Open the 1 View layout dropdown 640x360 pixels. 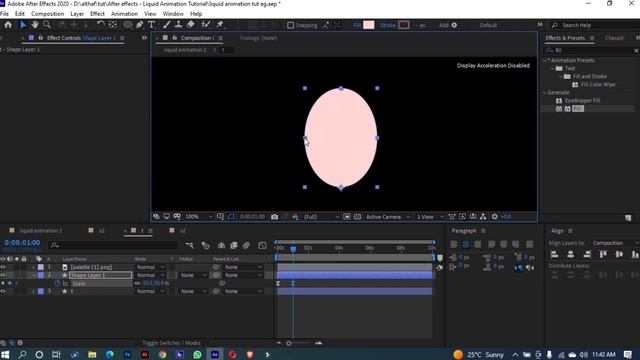[430, 217]
